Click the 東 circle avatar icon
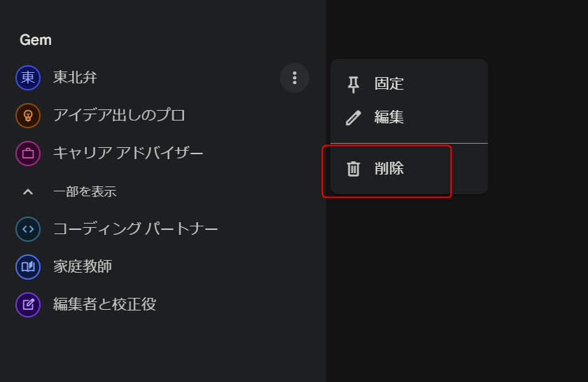The width and height of the screenshot is (588, 382). coord(28,78)
